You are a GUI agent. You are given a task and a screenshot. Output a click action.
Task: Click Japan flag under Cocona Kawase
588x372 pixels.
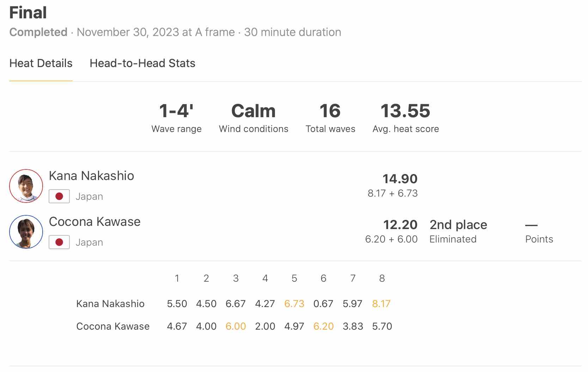pyautogui.click(x=59, y=242)
